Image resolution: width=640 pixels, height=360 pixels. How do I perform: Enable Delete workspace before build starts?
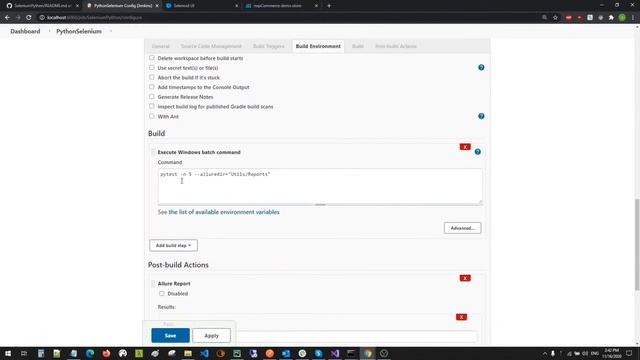pos(152,58)
